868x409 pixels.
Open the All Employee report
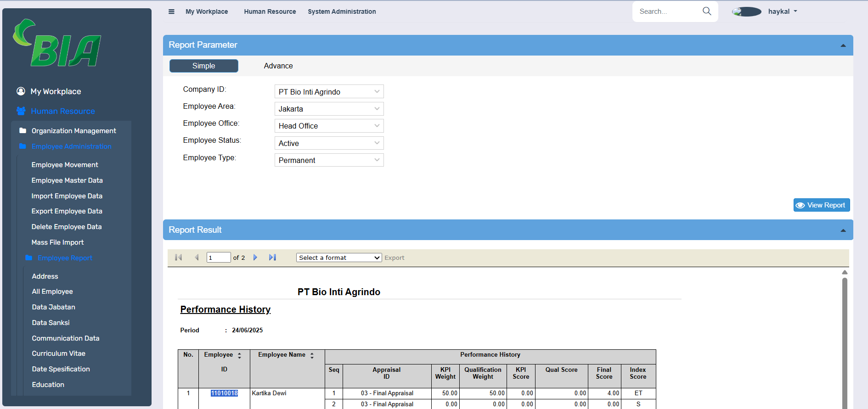[52, 291]
